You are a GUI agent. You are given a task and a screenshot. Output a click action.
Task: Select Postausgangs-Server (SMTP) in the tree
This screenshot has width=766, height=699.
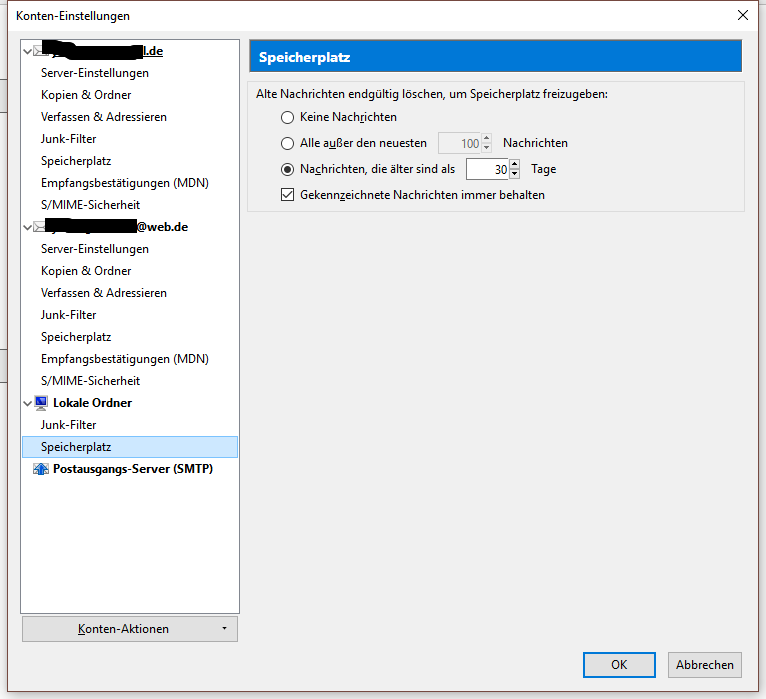[132, 469]
